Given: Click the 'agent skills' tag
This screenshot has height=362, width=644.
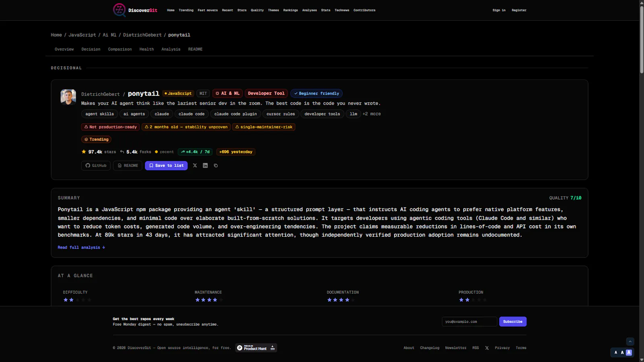Looking at the screenshot, I should click(x=99, y=114).
